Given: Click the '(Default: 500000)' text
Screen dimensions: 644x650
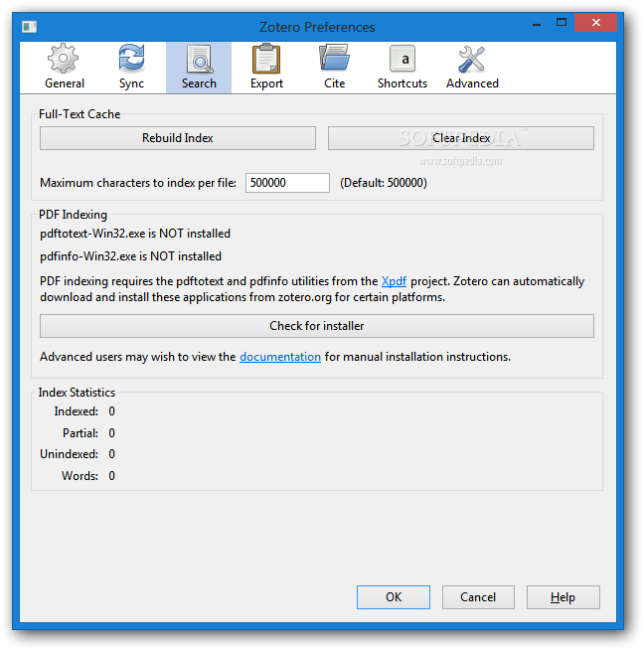Looking at the screenshot, I should click(x=384, y=183).
